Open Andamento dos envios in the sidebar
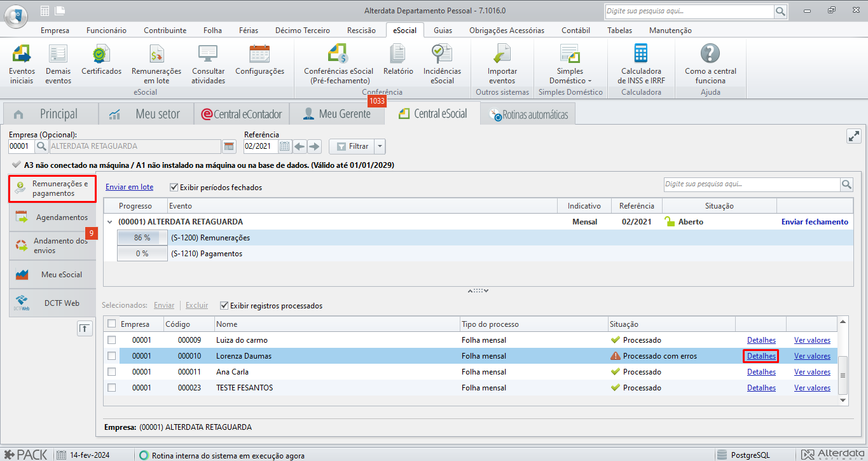 tap(52, 245)
